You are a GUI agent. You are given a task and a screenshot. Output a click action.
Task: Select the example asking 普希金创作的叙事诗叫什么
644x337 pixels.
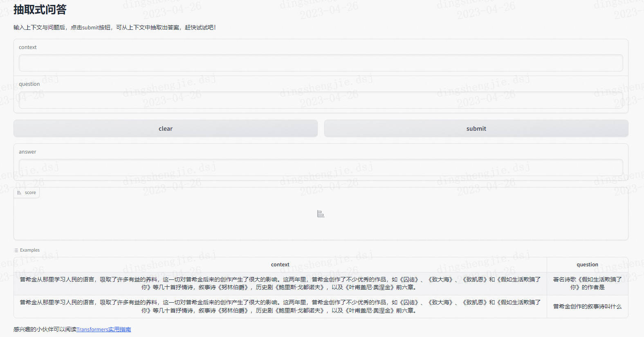[587, 306]
